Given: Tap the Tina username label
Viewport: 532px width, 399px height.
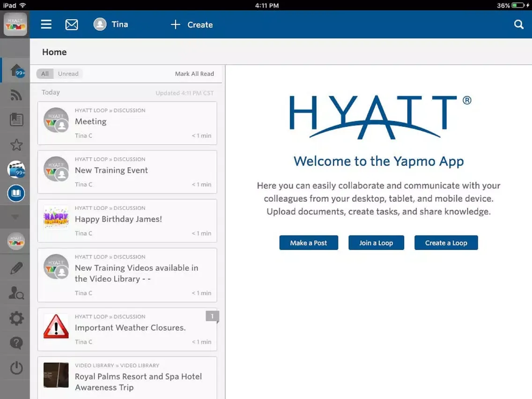Looking at the screenshot, I should [x=120, y=24].
